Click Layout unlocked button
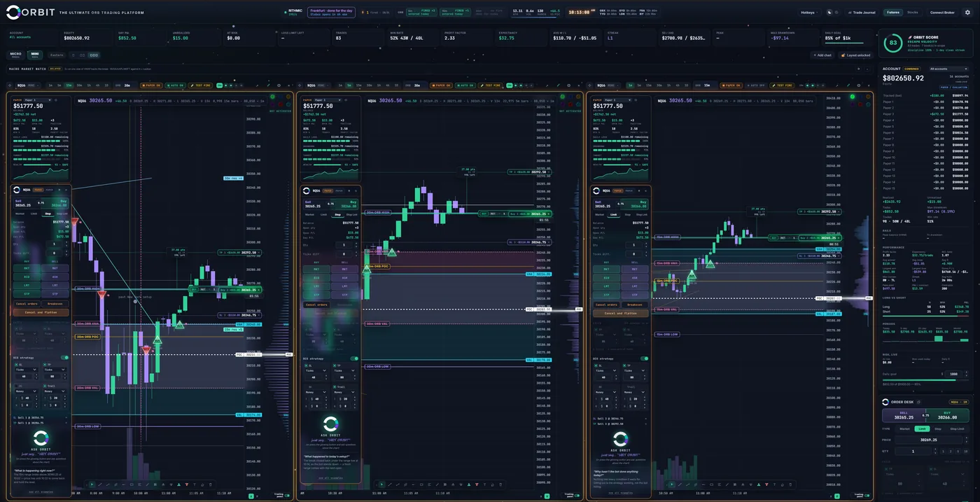 click(855, 55)
